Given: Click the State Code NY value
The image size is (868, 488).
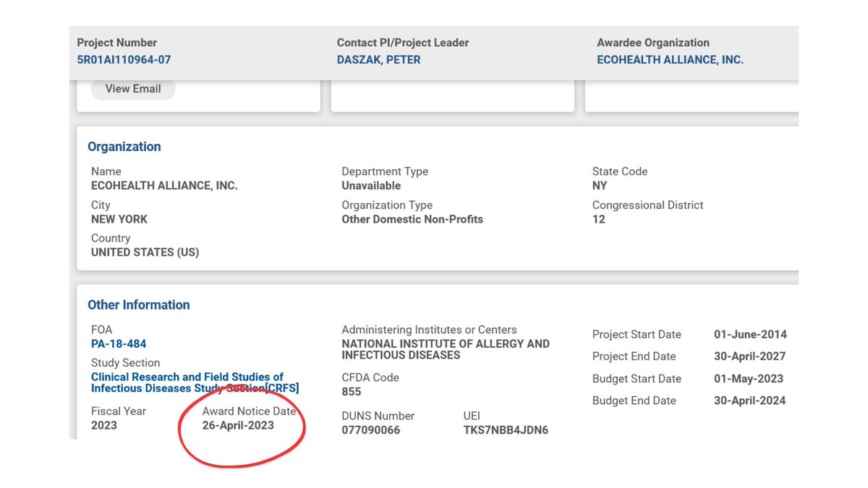Looking at the screenshot, I should click(x=600, y=186).
